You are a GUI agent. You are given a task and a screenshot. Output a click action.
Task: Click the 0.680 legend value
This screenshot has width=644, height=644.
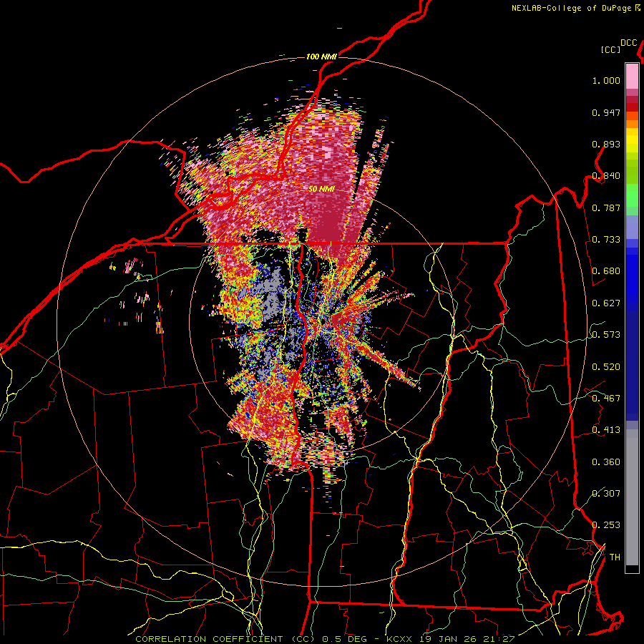[606, 271]
